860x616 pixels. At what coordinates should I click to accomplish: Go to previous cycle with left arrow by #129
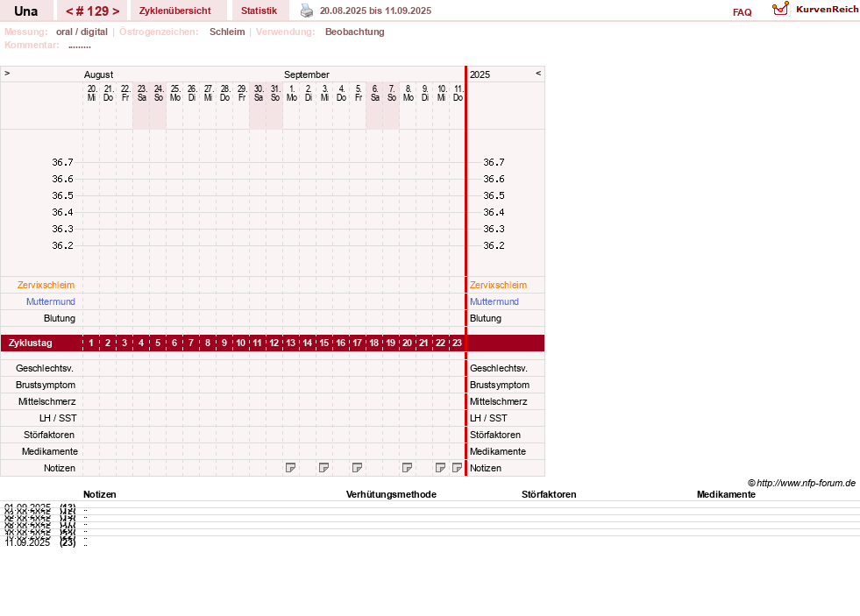(69, 11)
